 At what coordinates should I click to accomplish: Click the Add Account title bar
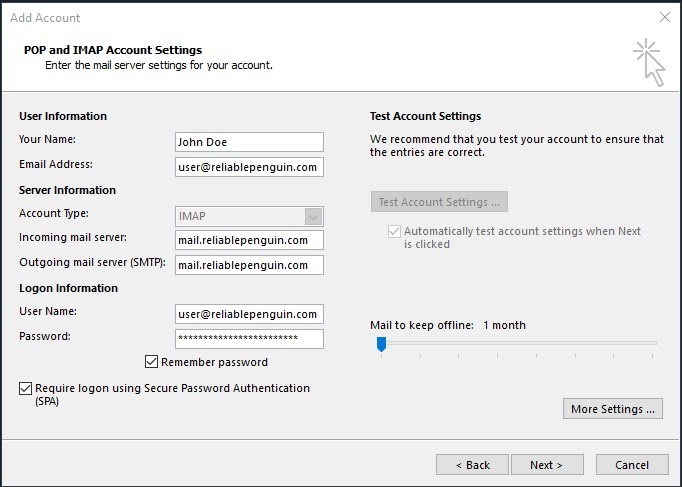pos(300,17)
